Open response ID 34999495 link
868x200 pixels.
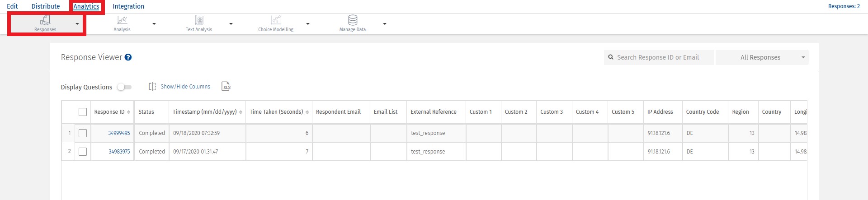click(x=119, y=133)
